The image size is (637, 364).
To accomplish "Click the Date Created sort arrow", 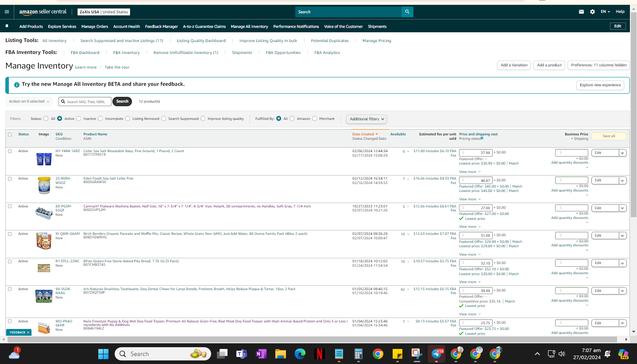I will point(377,134).
